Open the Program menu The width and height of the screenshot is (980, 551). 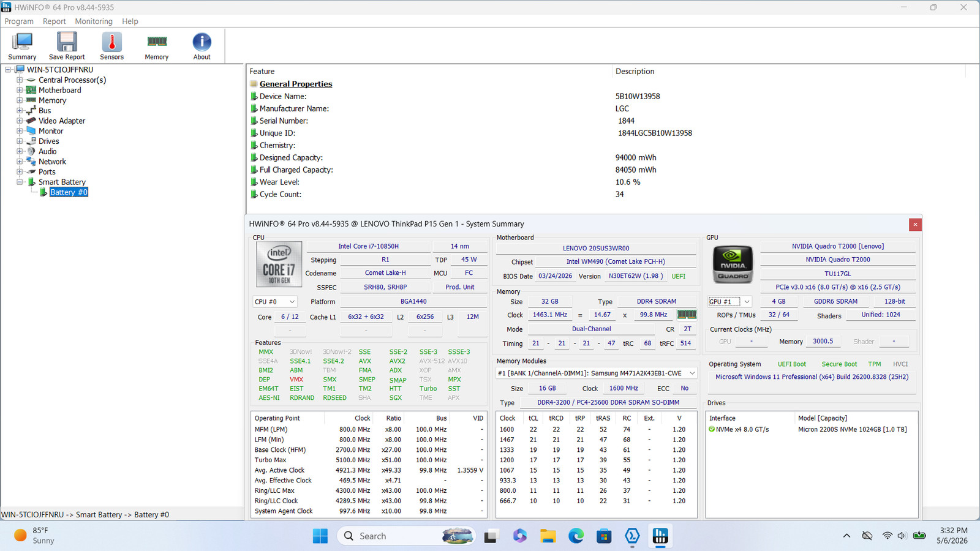19,21
